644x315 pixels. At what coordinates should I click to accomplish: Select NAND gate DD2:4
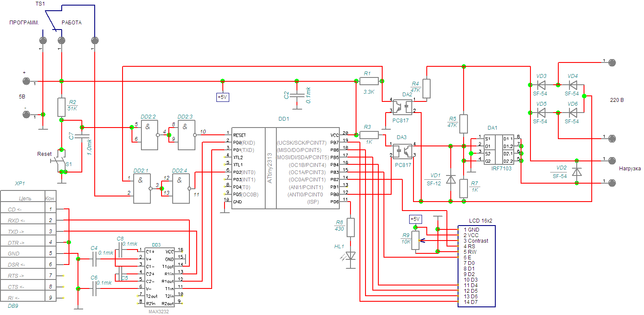pyautogui.click(x=181, y=188)
